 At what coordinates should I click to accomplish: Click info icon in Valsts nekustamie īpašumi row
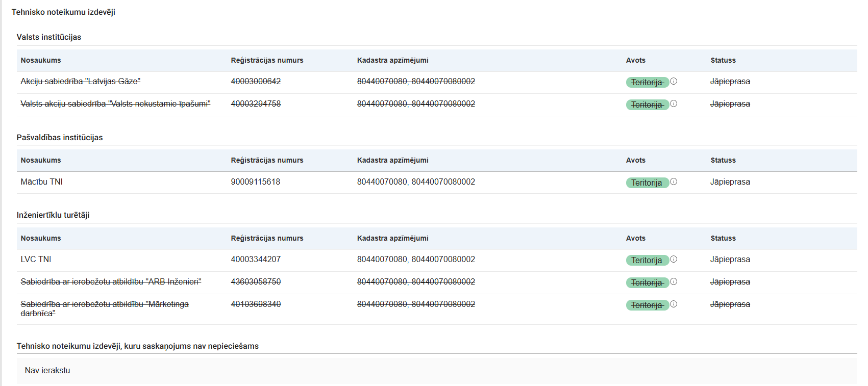tap(674, 104)
